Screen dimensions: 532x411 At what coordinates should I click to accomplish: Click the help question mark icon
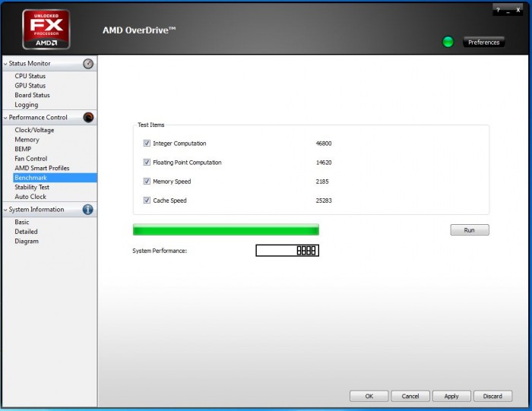click(498, 10)
